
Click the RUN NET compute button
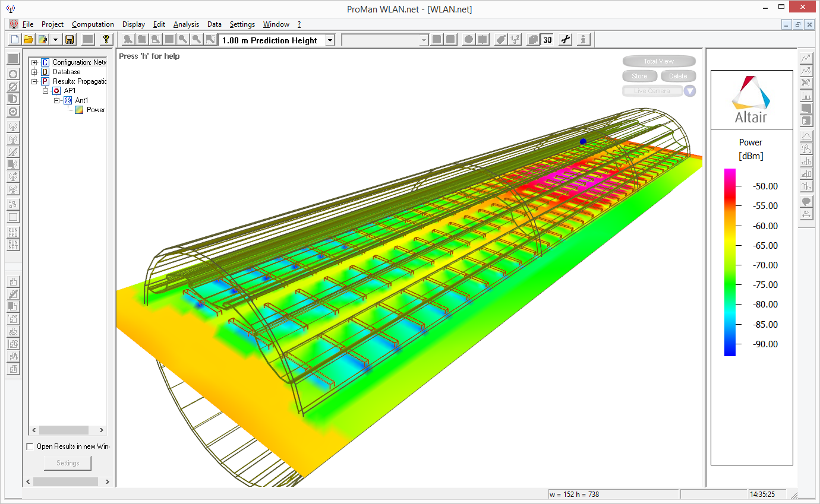click(13, 245)
